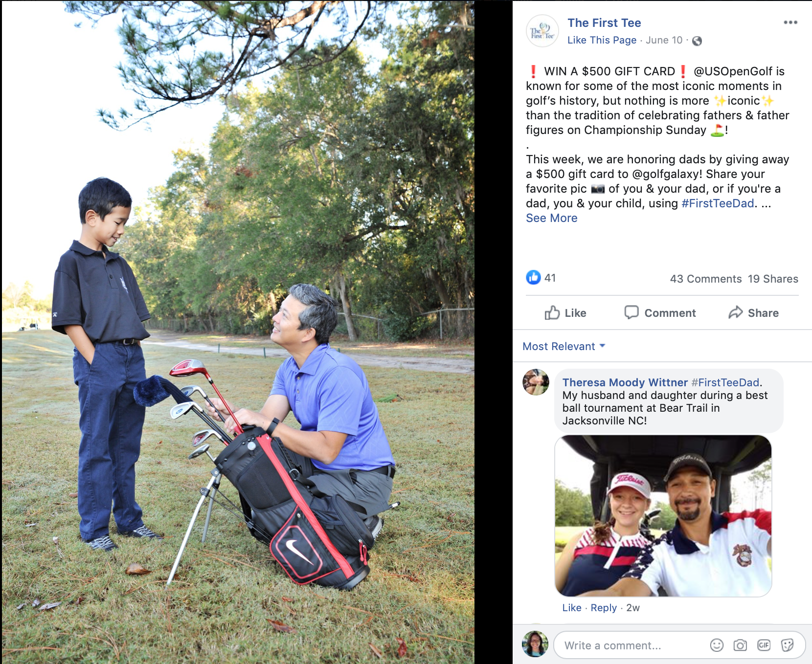Post a GIF using the GIF icon
Image resolution: width=812 pixels, height=664 pixels.
[764, 645]
